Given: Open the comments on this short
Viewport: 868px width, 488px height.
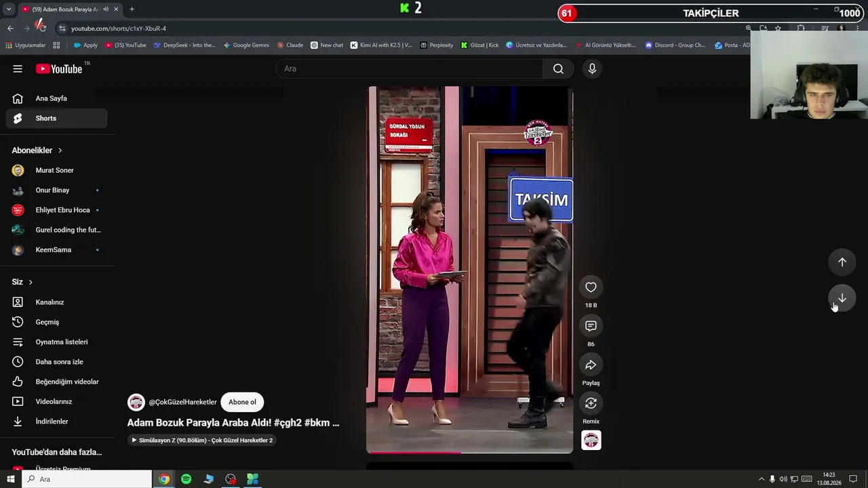Looking at the screenshot, I should (591, 326).
